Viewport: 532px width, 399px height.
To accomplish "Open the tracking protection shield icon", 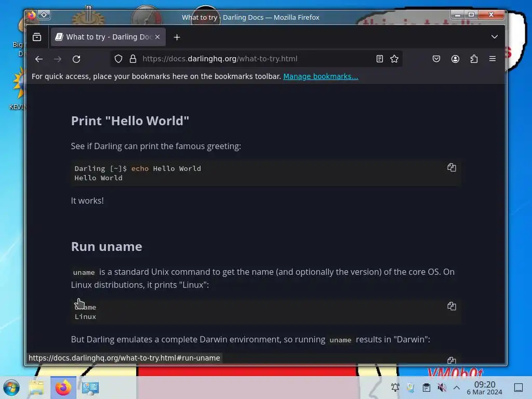I will [x=118, y=59].
